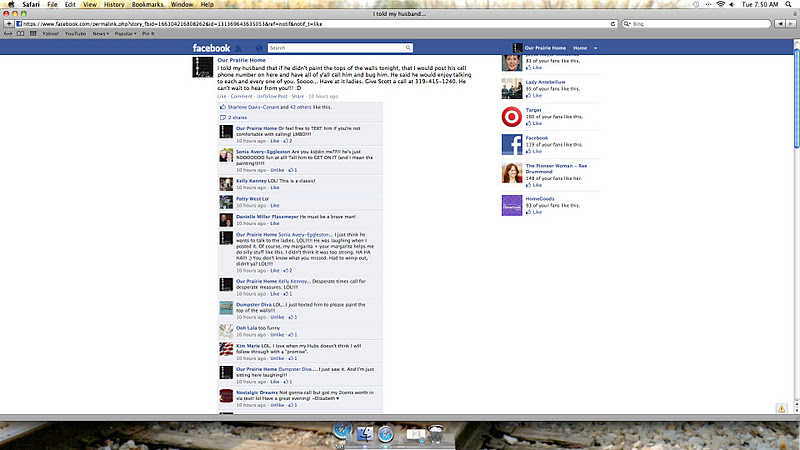Click the warning triangle icon at page bottom
This screenshot has height=450, width=800.
(781, 409)
